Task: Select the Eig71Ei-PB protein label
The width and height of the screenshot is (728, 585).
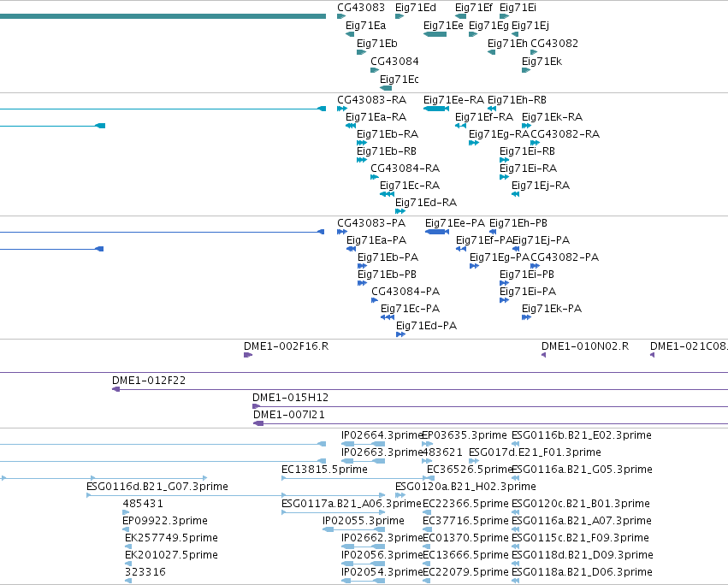Action: [x=527, y=275]
